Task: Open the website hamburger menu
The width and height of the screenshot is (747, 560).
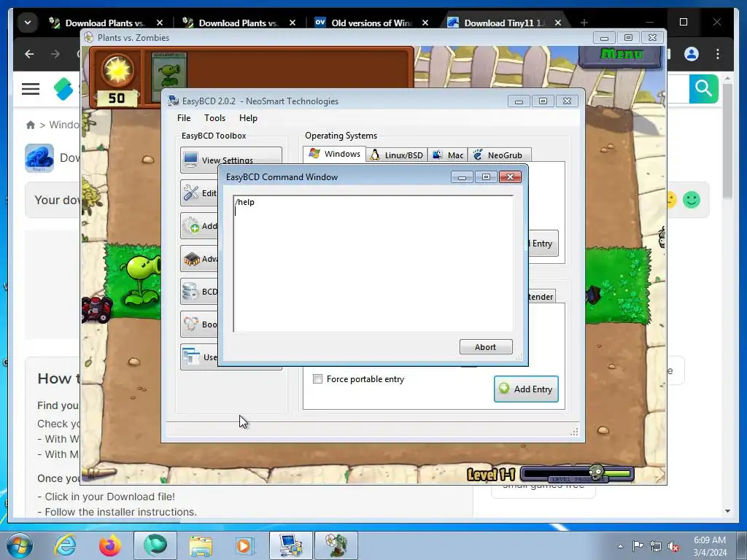Action: [31, 88]
